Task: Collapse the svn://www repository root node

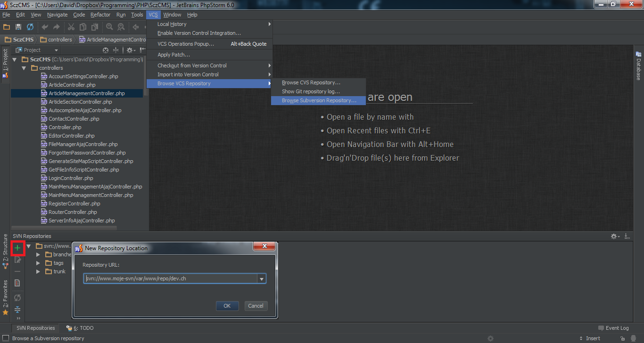Action: coord(28,246)
